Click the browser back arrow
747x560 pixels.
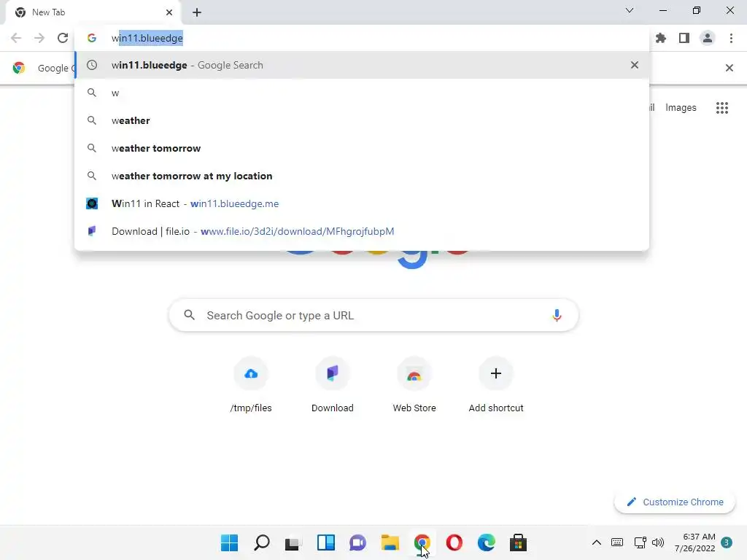(16, 38)
